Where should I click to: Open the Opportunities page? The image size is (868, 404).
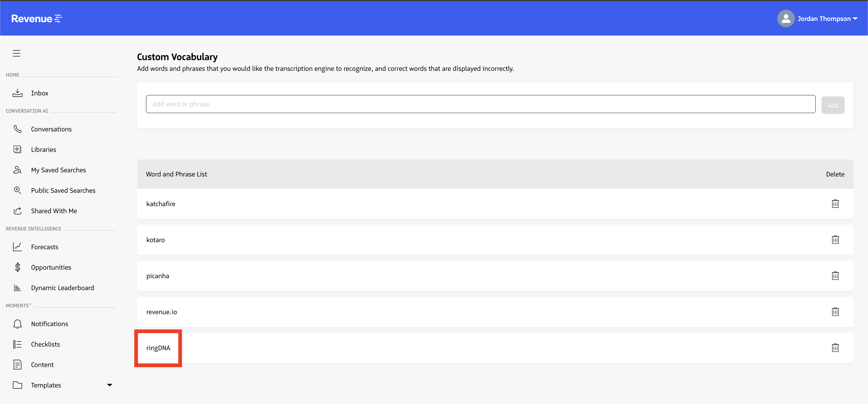click(x=51, y=267)
